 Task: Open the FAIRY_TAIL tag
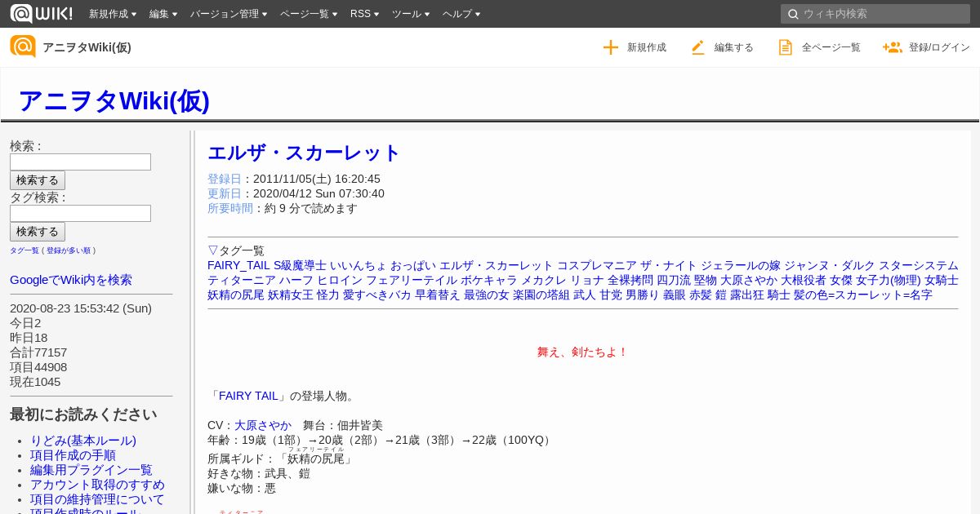(x=238, y=265)
